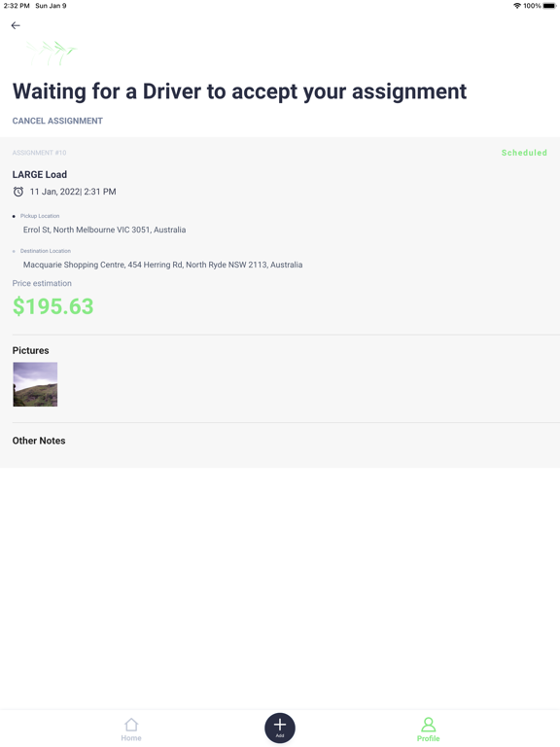Image resolution: width=560 pixels, height=747 pixels.
Task: Tap the LARGE Load title
Action: (x=40, y=175)
